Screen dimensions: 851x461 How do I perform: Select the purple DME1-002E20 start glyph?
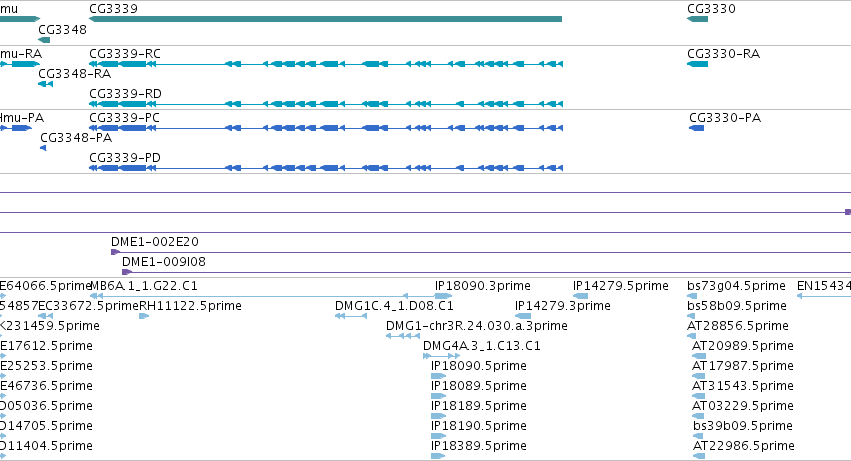(x=115, y=252)
